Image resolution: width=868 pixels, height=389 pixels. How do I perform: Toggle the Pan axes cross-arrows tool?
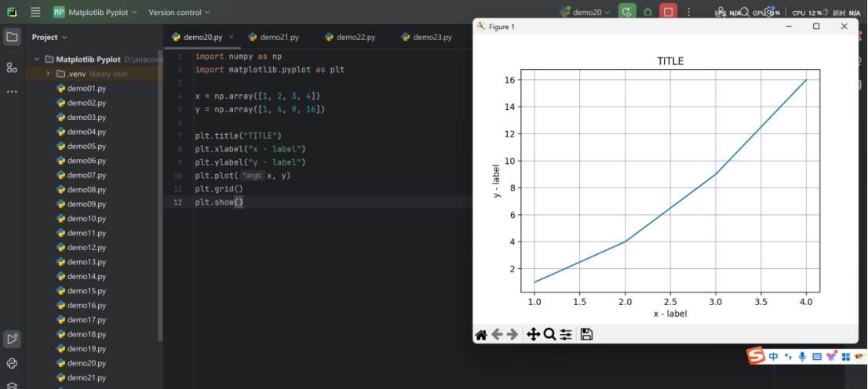click(533, 334)
